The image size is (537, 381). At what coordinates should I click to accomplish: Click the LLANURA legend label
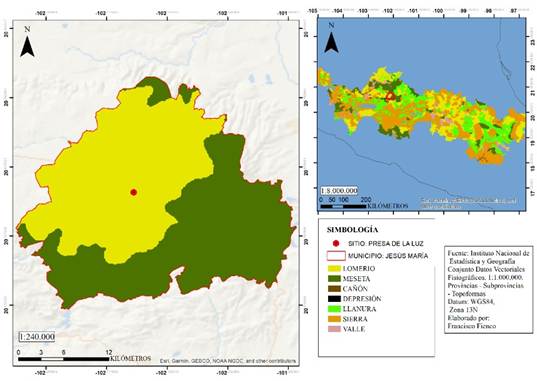coord(359,309)
